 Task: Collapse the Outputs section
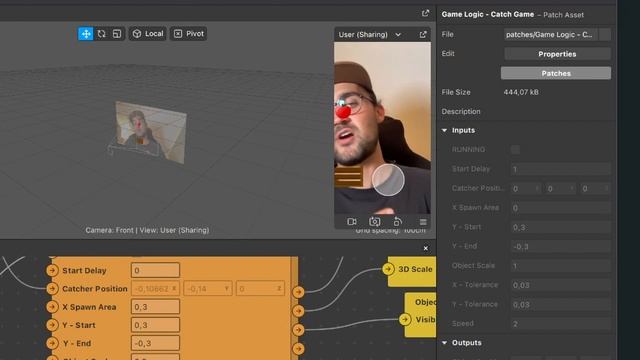tap(444, 343)
